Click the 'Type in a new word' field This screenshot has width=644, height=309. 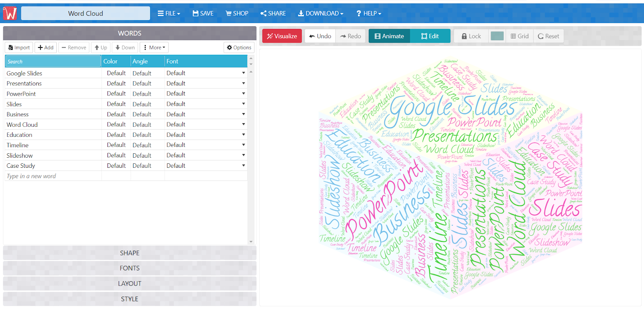[53, 176]
